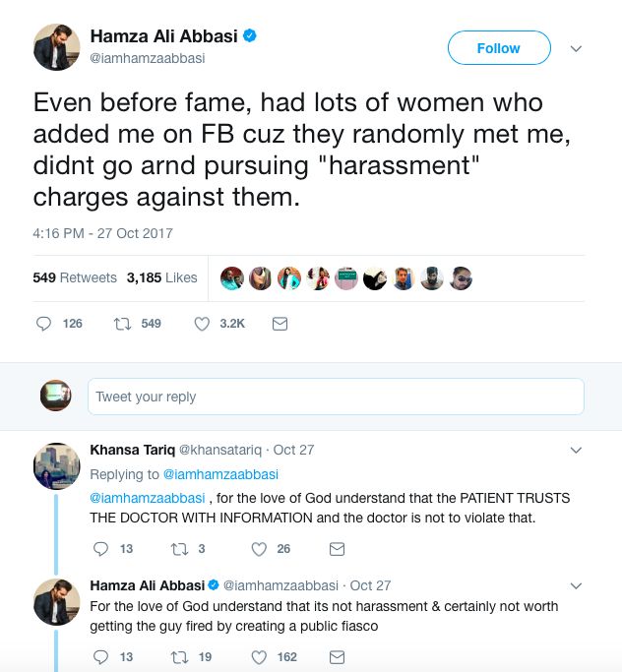Open Hamza Ali Abbasi's profile picture

pos(56,47)
